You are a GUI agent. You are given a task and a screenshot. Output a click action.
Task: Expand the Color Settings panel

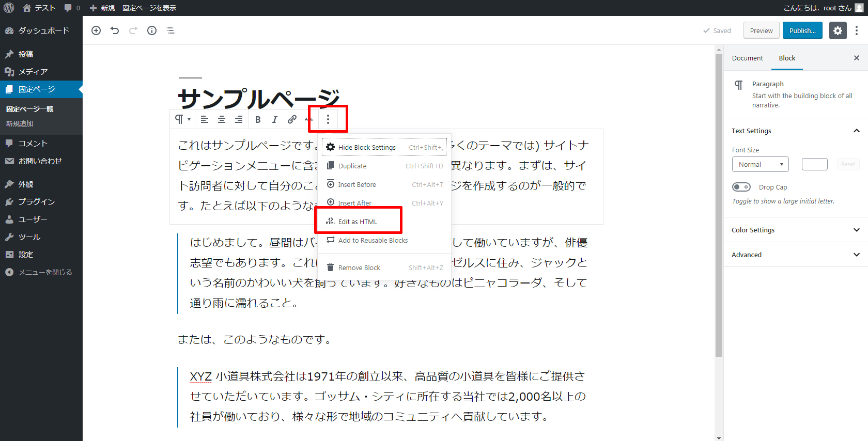click(795, 230)
